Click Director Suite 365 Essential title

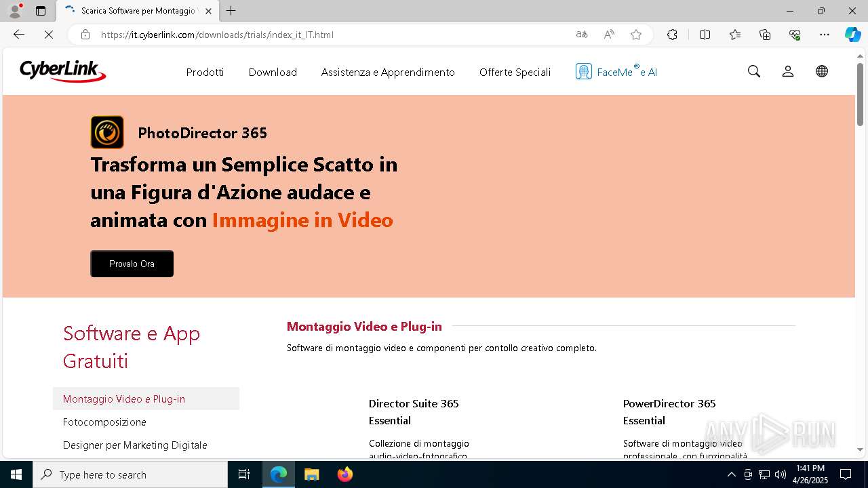[x=414, y=412]
